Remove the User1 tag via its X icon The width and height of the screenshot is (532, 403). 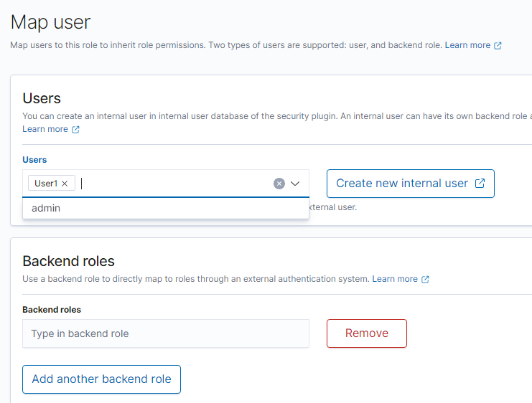coord(65,184)
